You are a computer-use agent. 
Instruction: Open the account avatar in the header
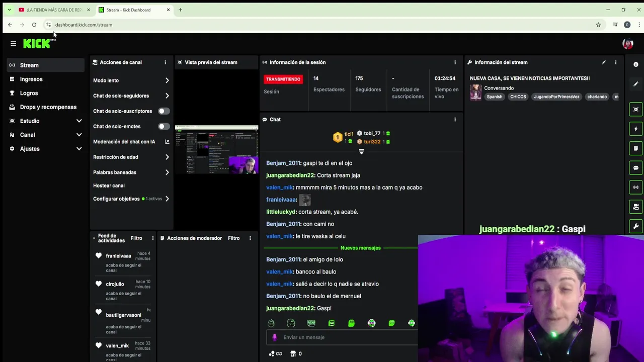pyautogui.click(x=627, y=44)
